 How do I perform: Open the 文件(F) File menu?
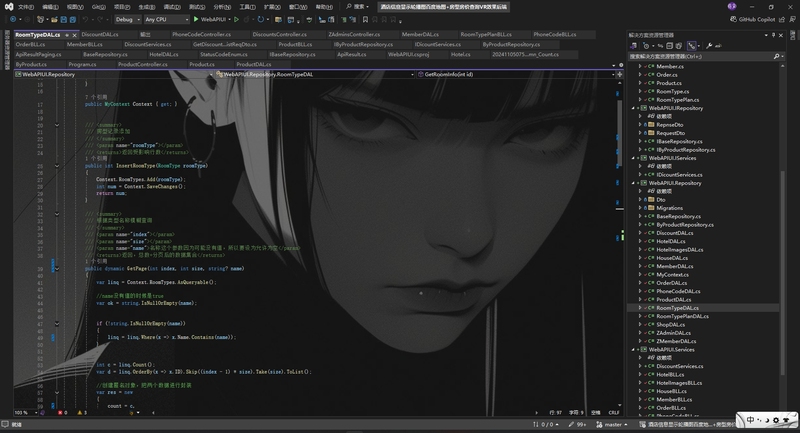coord(26,7)
